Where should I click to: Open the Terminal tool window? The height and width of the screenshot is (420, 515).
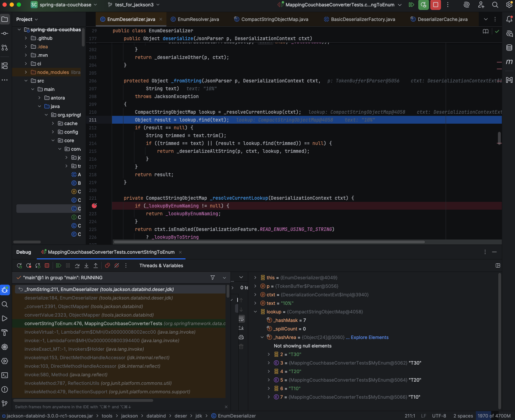5,375
